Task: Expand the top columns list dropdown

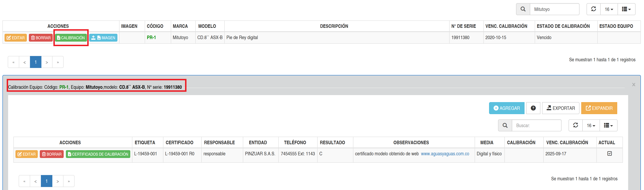Action: 626,9
